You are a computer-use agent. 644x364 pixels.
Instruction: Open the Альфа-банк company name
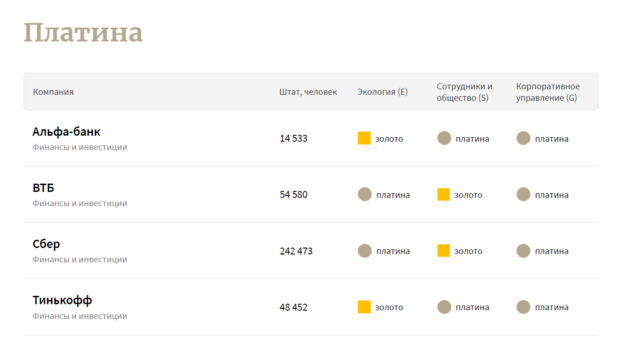click(x=66, y=132)
